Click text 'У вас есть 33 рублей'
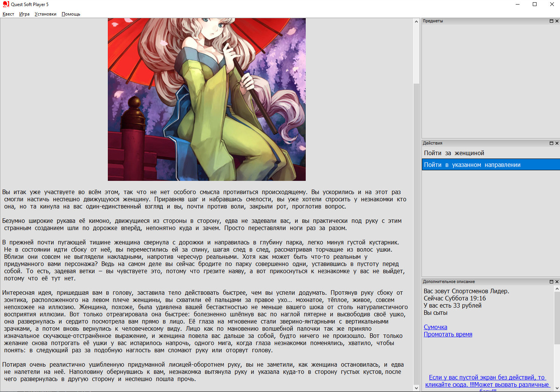This screenshot has width=560, height=392. click(453, 305)
